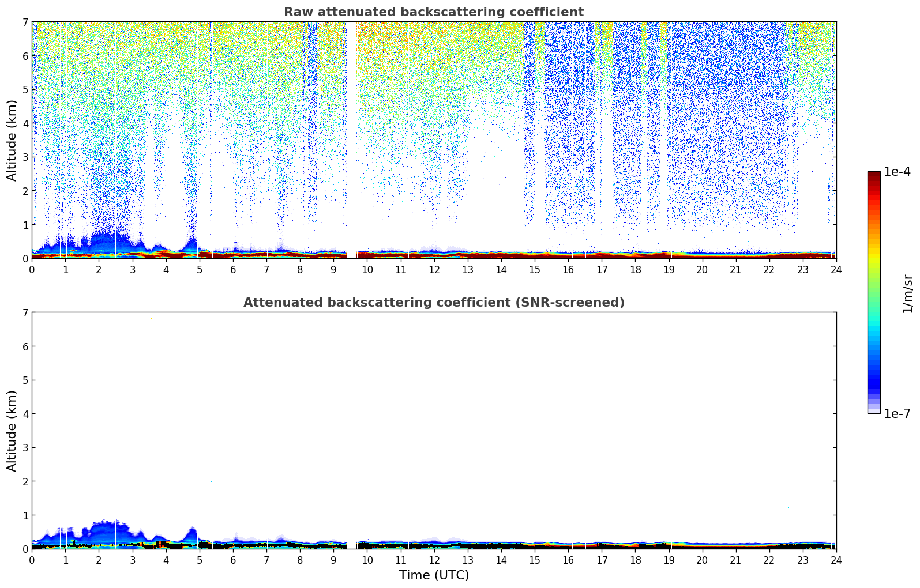The height and width of the screenshot is (588, 920).
Task: Click altitude tick "6" on the SNR-screened plot
Action: point(25,346)
